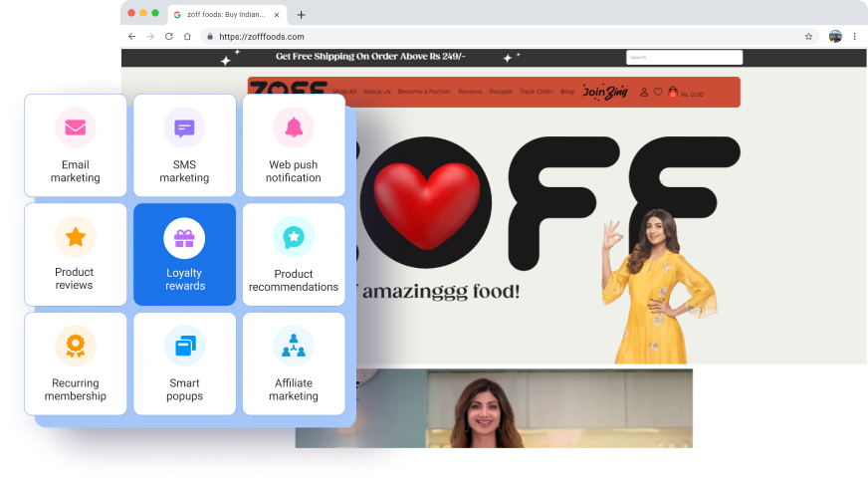Go back in the browser
Image resolution: width=868 pixels, height=481 pixels.
(131, 37)
